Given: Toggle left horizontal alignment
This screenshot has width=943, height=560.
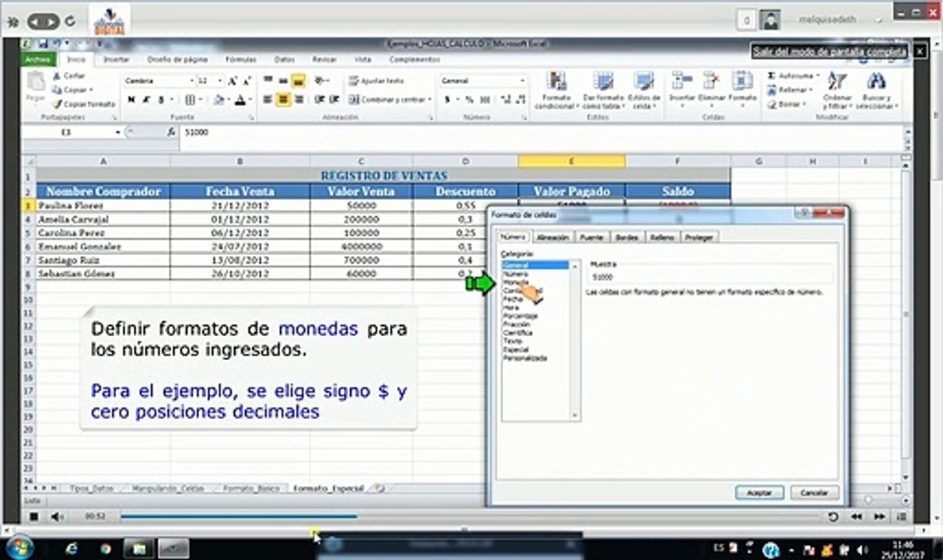Looking at the screenshot, I should [x=268, y=100].
